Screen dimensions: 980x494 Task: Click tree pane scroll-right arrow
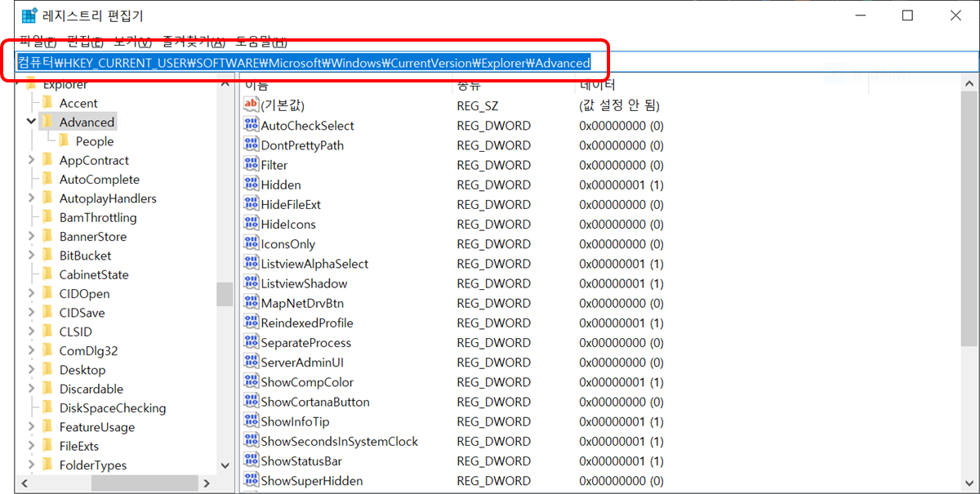[208, 483]
